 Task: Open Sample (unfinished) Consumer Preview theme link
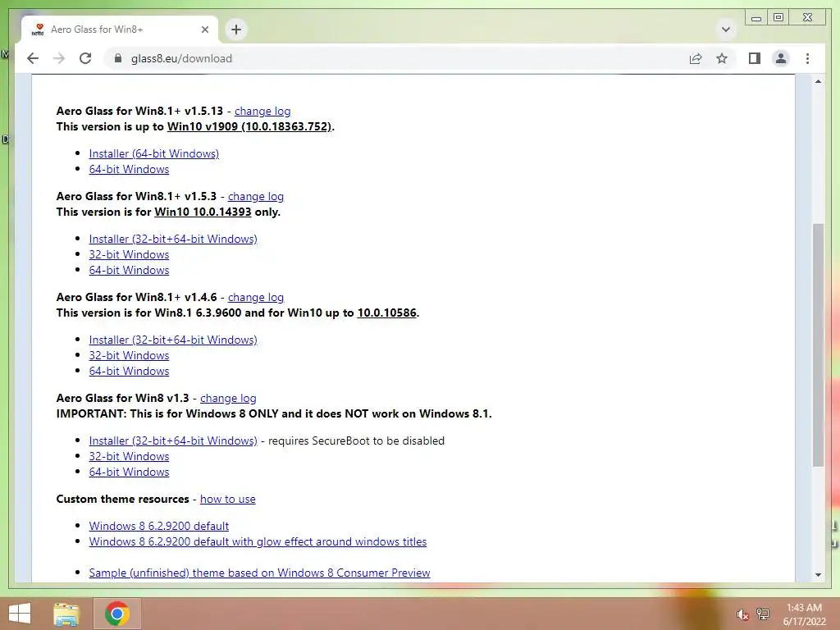click(x=259, y=572)
